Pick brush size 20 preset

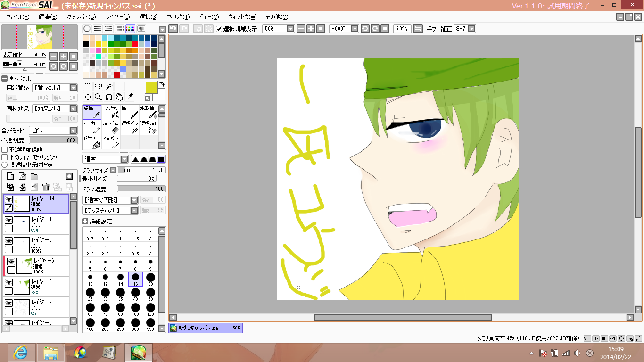[x=150, y=279]
